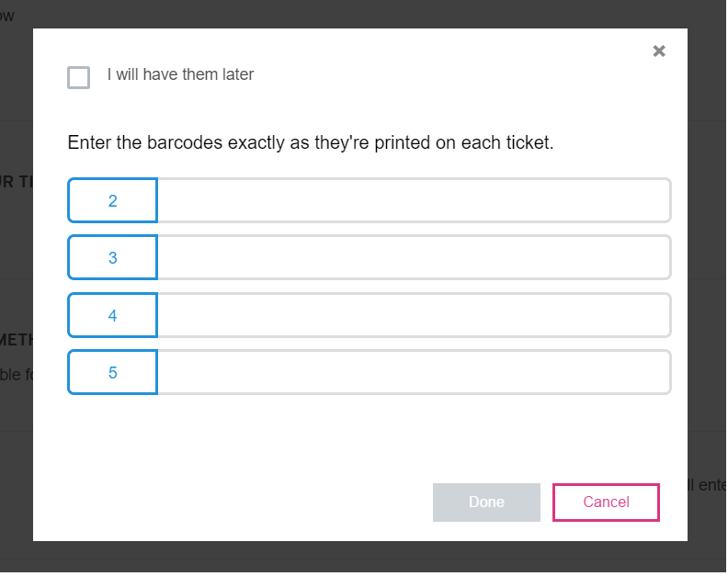The height and width of the screenshot is (576, 728).
Task: Focus the barcode field for ticket 2
Action: tap(414, 200)
